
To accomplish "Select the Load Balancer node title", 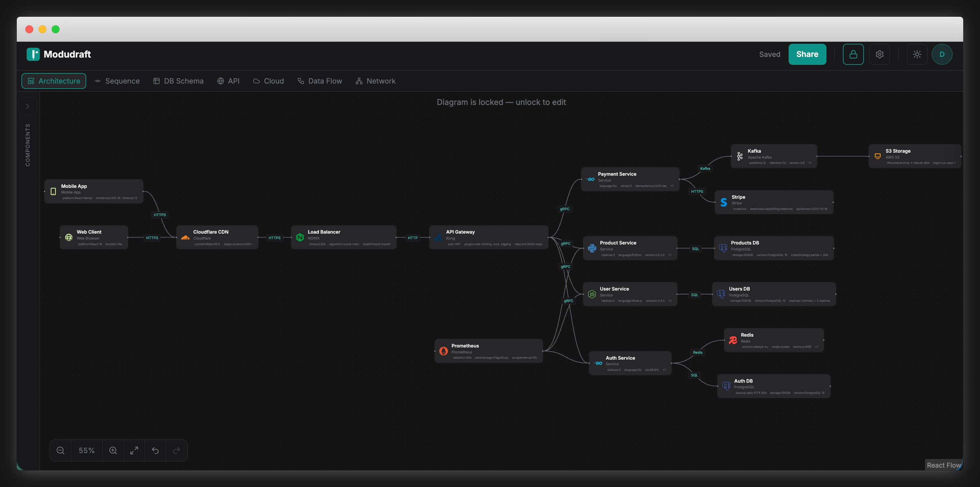I will [324, 232].
